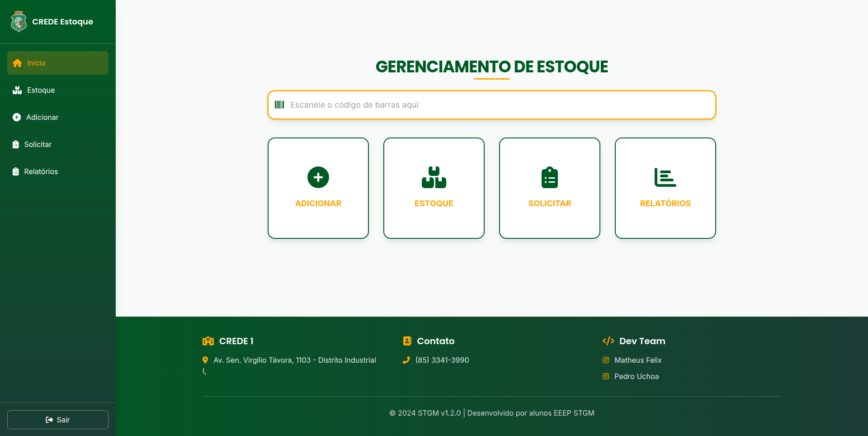Click the CREDE crest logo in sidebar
This screenshot has width=868, height=436.
[19, 22]
